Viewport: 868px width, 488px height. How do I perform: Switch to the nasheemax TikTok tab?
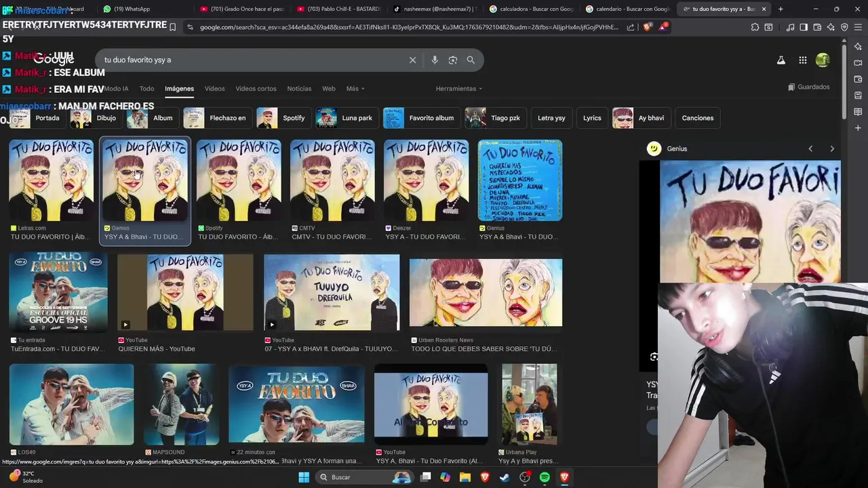(x=435, y=9)
